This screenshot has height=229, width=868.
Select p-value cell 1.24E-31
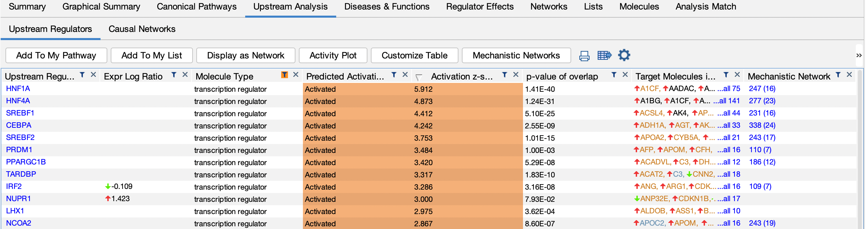[577, 101]
